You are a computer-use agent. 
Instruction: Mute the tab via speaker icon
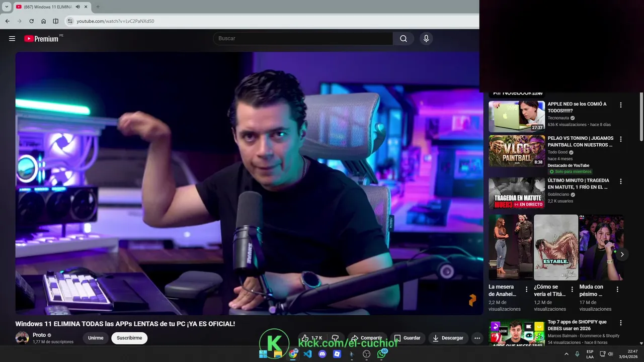[x=78, y=7]
